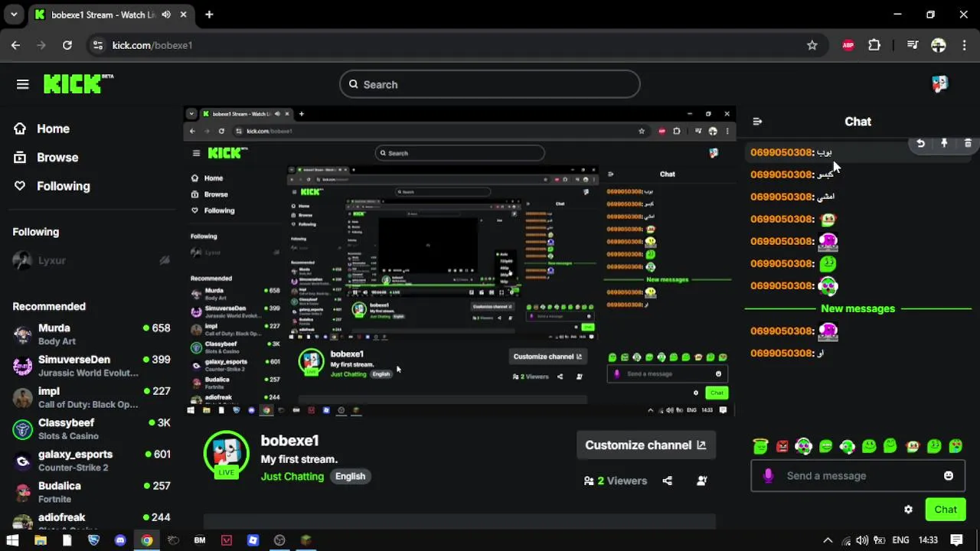Open a new browser tab
The height and width of the screenshot is (551, 980).
[x=209, y=15]
